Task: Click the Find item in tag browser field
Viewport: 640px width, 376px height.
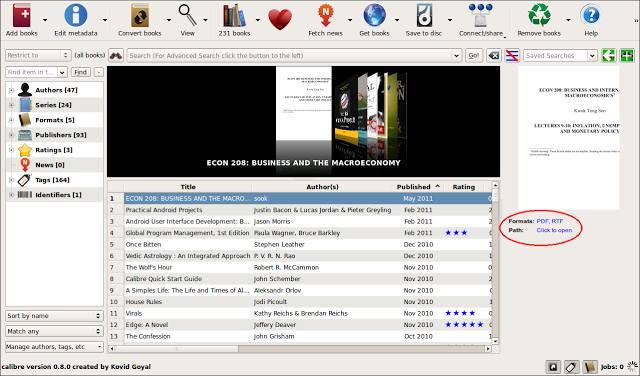Action: [31, 72]
